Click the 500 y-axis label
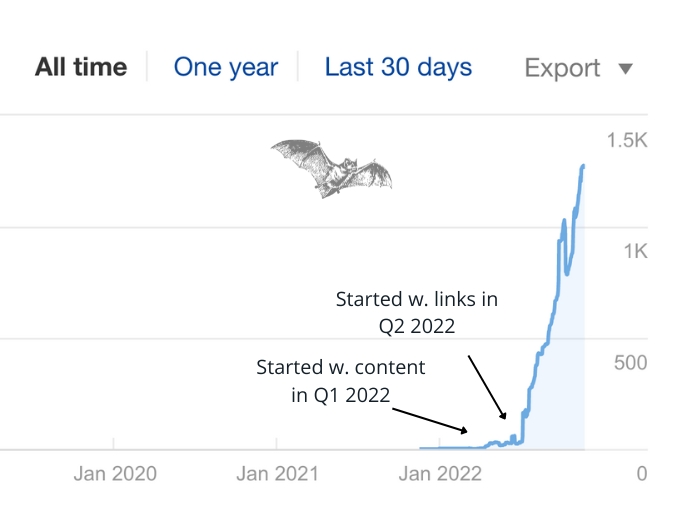 (630, 362)
